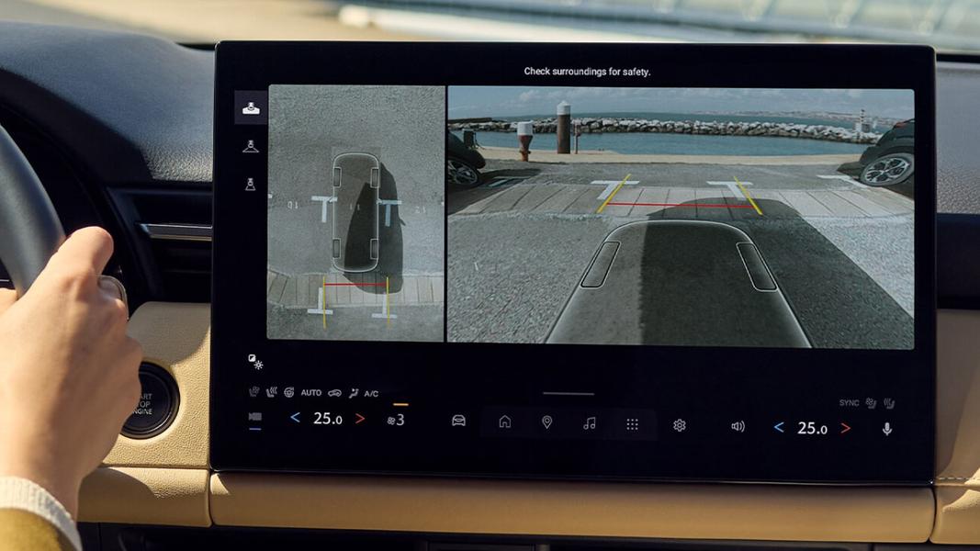Toggle passenger seat heating icon
Viewport: 980px width, 551px height.
click(x=889, y=403)
